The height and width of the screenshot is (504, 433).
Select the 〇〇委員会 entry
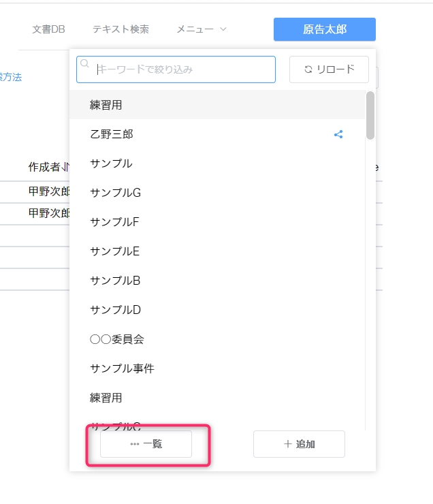click(x=116, y=339)
